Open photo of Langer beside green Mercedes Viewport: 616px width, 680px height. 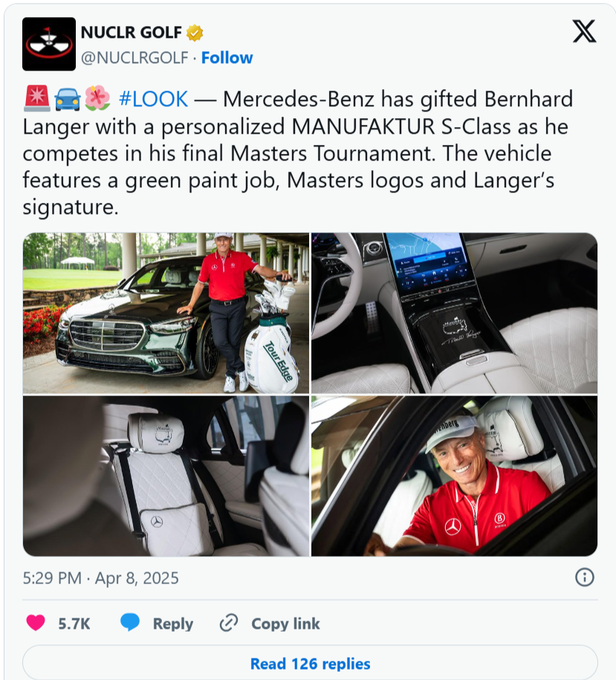tap(166, 313)
